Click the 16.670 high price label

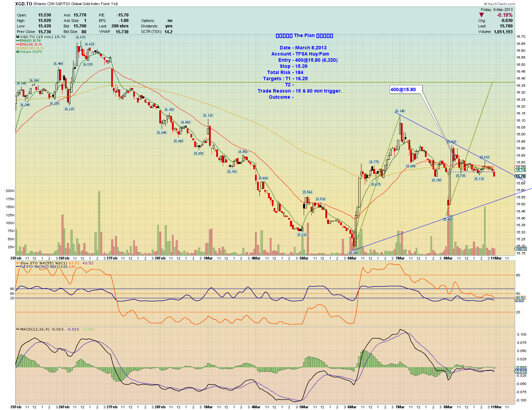(x=81, y=37)
